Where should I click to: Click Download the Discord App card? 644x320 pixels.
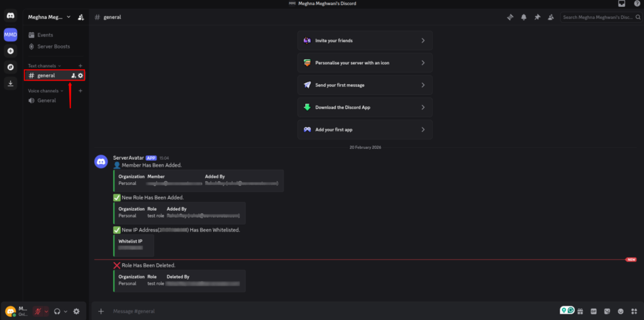coord(365,108)
